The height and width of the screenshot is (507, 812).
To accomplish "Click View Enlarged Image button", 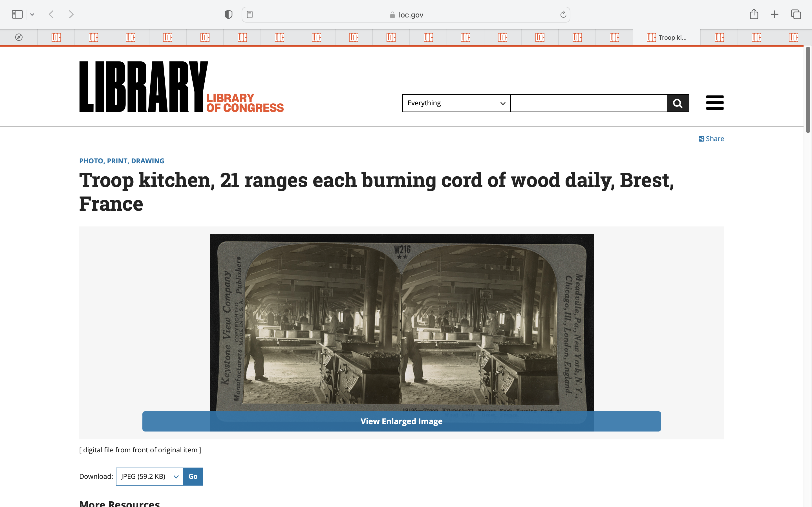I will click(x=401, y=421).
